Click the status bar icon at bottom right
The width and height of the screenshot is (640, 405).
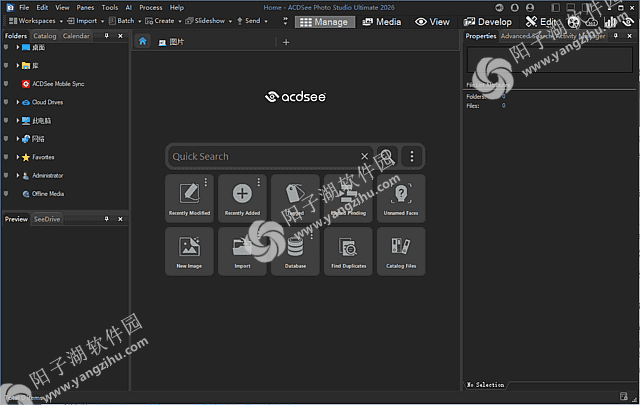623,396
